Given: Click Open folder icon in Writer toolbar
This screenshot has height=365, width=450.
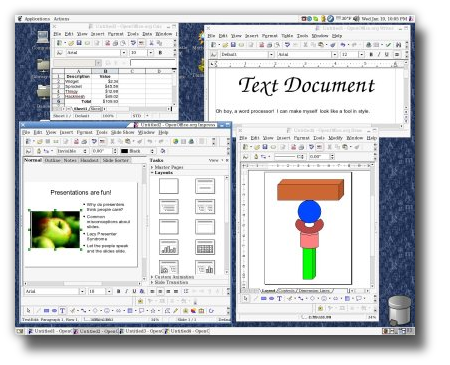Looking at the screenshot, I should coord(225,45).
